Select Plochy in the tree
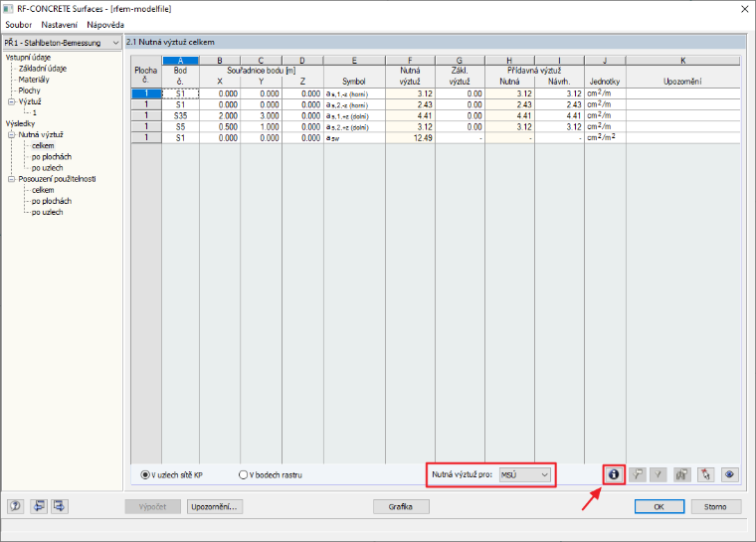 click(30, 90)
